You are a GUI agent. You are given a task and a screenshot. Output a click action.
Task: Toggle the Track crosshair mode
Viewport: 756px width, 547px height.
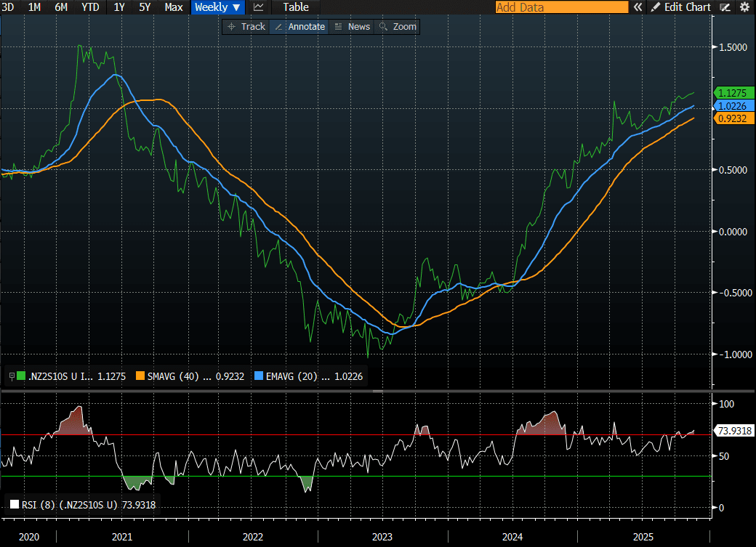point(246,27)
